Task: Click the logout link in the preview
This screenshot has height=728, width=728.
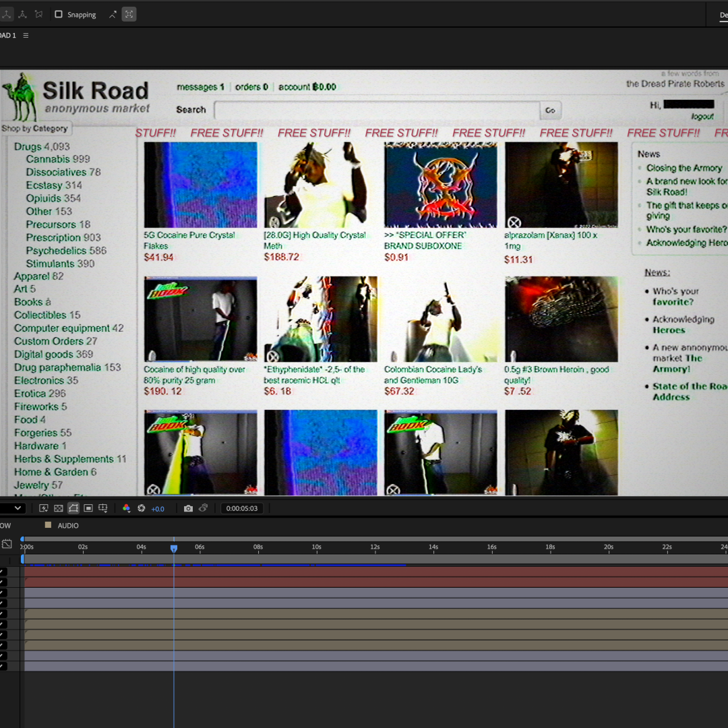Action: click(x=702, y=117)
